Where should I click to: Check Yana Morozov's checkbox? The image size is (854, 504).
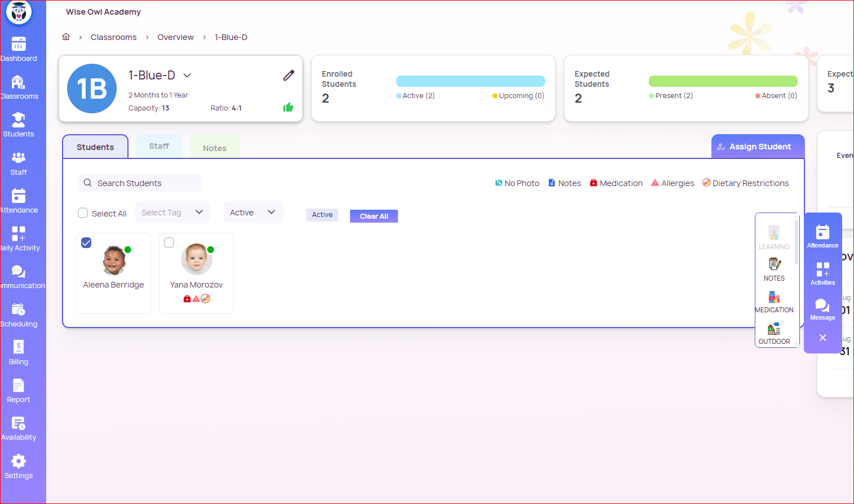(169, 243)
